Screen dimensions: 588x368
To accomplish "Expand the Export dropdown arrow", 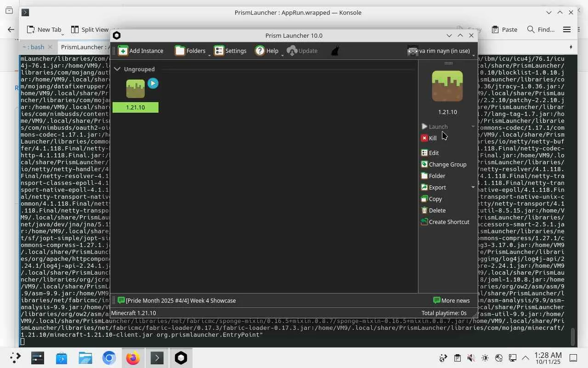I will click(473, 187).
